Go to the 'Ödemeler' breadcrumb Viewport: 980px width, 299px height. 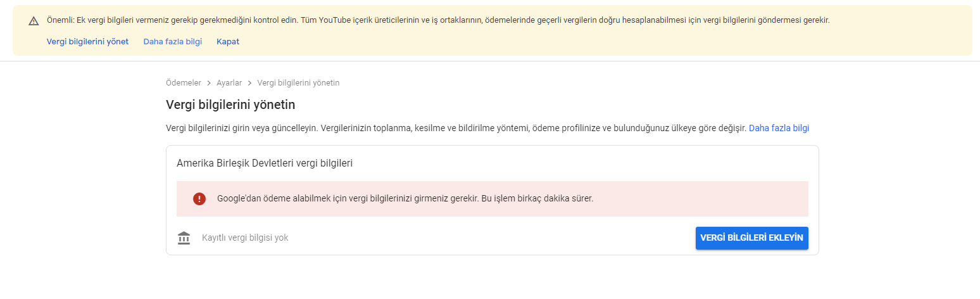pos(184,83)
